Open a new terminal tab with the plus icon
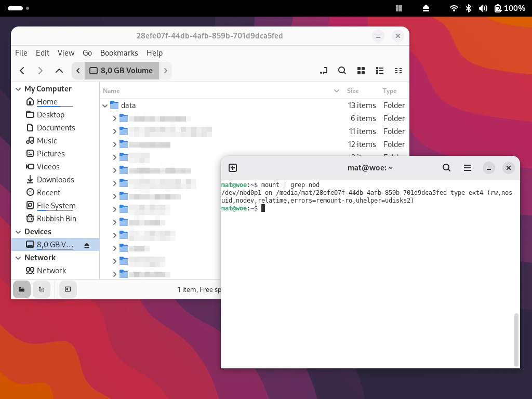The height and width of the screenshot is (399, 532). tap(233, 168)
